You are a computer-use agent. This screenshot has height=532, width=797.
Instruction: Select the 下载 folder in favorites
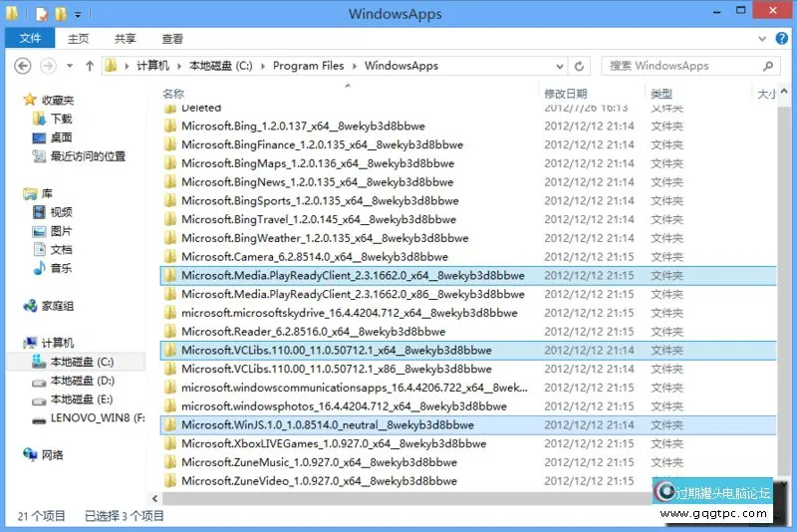point(61,119)
